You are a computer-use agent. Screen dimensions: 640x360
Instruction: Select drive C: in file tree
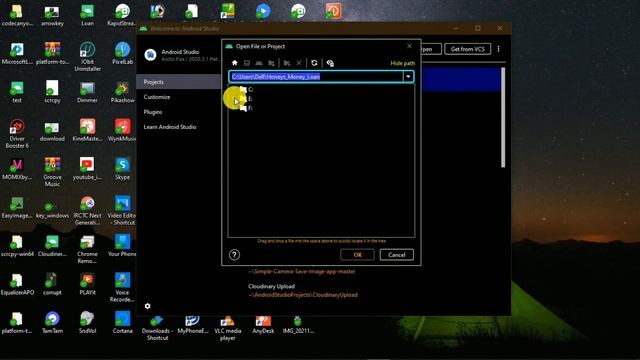point(247,89)
